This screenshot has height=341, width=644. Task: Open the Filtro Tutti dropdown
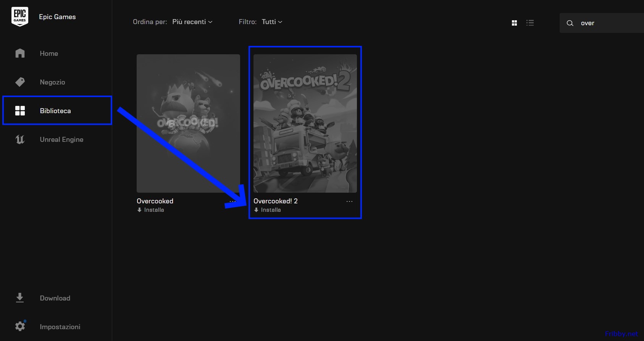(272, 22)
